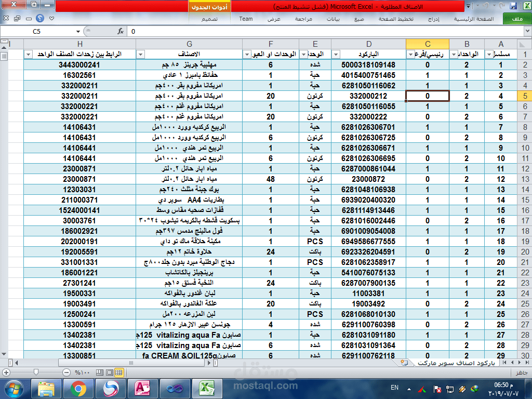The width and height of the screenshot is (532, 399).
Task: Go to the next sheet tab arrow
Action: point(512,363)
